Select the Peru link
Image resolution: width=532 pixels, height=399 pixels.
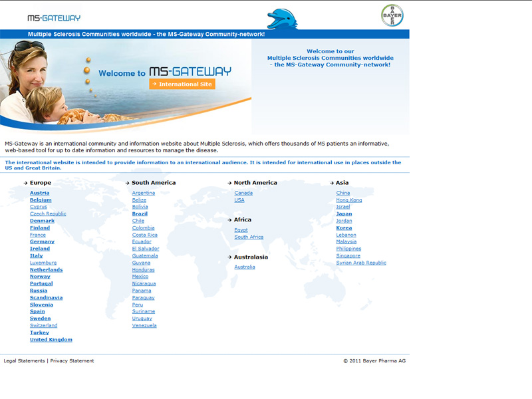click(x=138, y=305)
